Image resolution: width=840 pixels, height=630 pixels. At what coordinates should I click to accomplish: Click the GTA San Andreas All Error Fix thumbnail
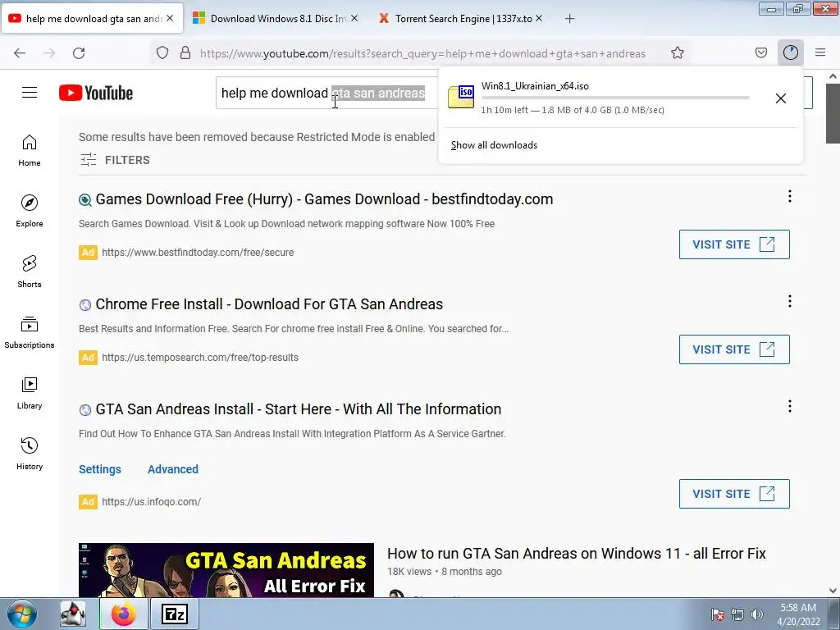(x=226, y=570)
